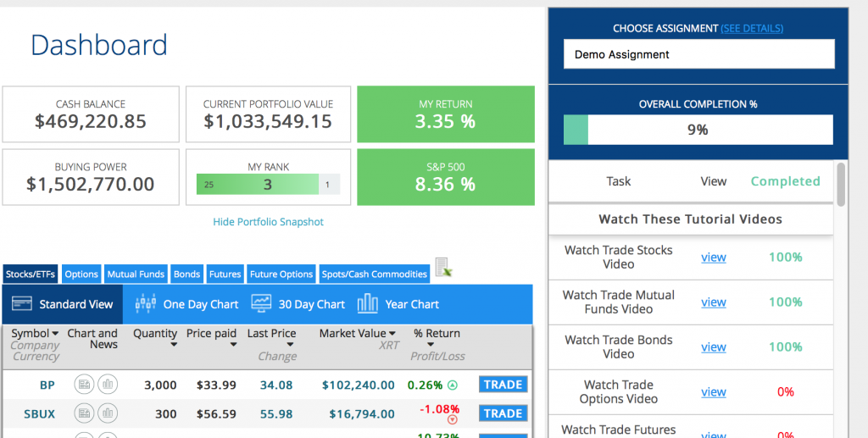Click the Overall Completion progress bar
The height and width of the screenshot is (438, 868).
698,130
